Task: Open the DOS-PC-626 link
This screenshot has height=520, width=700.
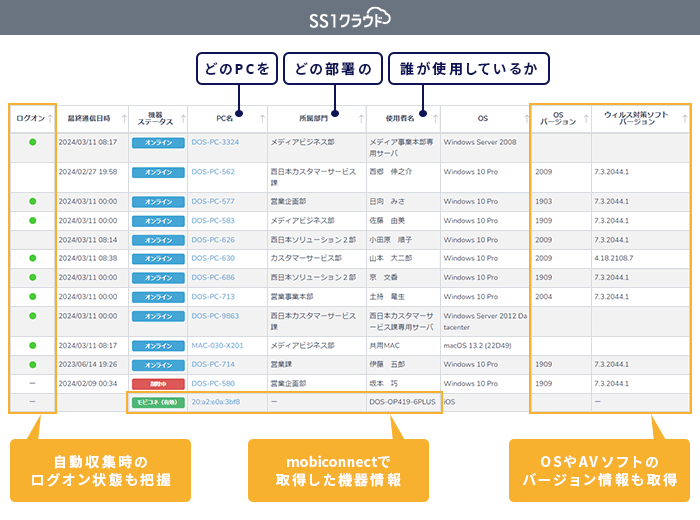Action: tap(213, 240)
